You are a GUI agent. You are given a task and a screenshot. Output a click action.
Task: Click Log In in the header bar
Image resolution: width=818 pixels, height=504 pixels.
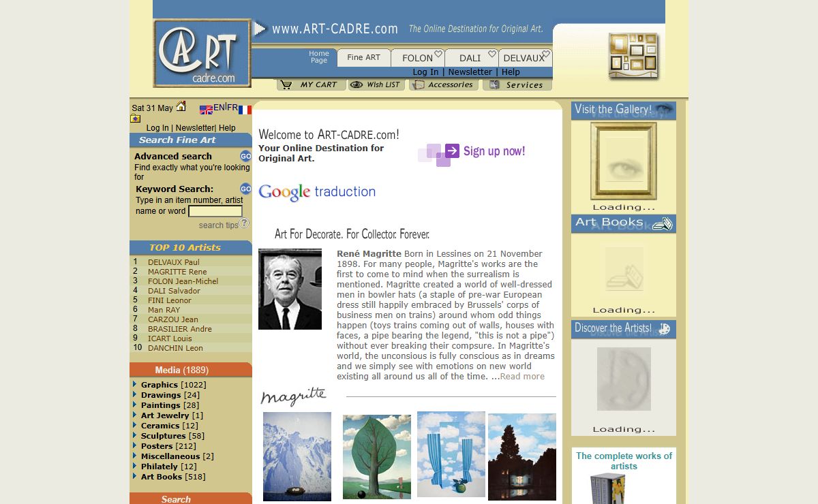pos(425,72)
